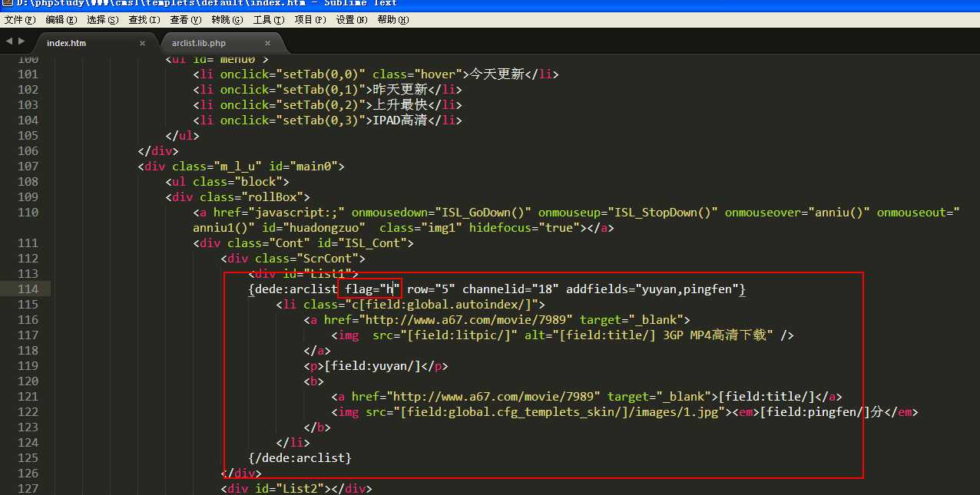Click [field:litpic/] in the img src

pyautogui.click(x=459, y=335)
